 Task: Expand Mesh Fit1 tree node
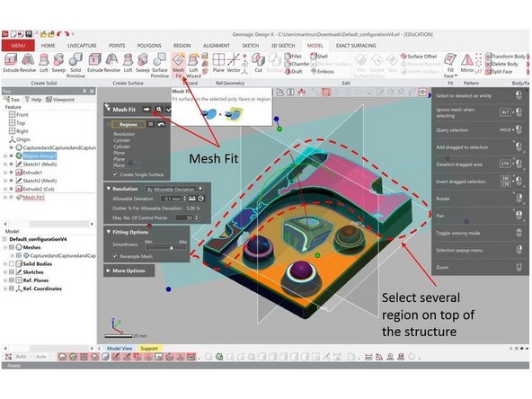tap(5, 197)
